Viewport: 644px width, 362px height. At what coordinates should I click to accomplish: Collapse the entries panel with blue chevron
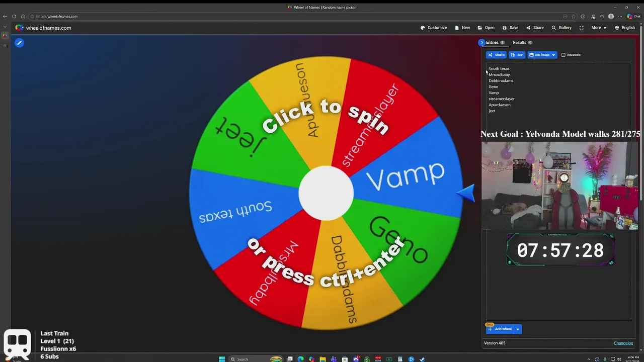coord(481,43)
